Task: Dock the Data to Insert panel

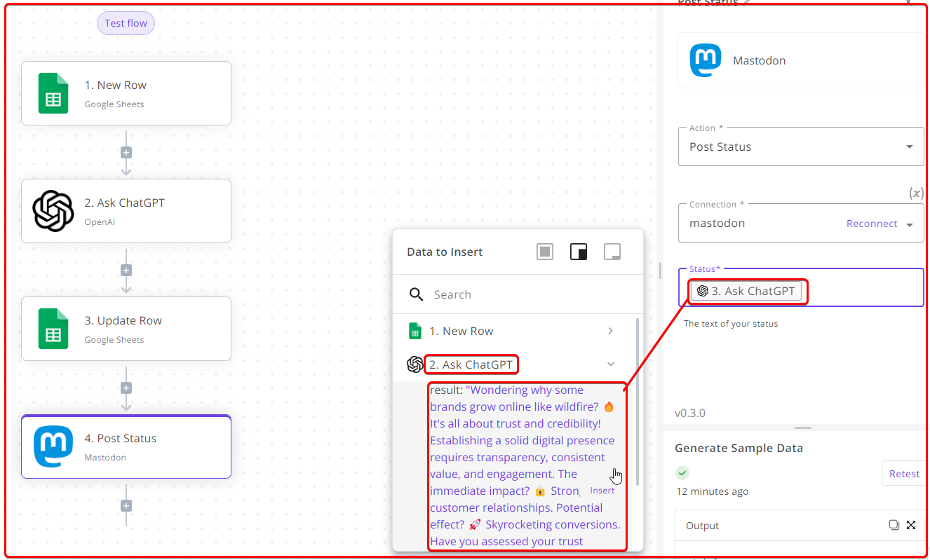Action: coord(579,252)
